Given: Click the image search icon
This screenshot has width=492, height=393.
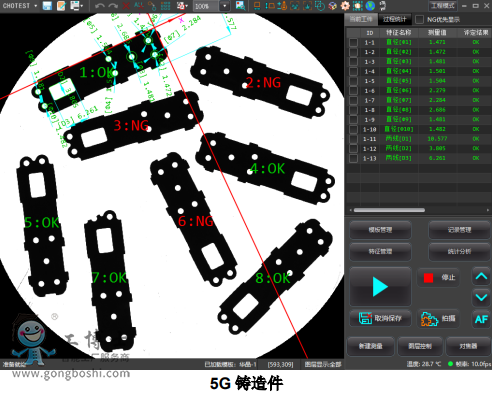Looking at the screenshot, I should 240,5.
